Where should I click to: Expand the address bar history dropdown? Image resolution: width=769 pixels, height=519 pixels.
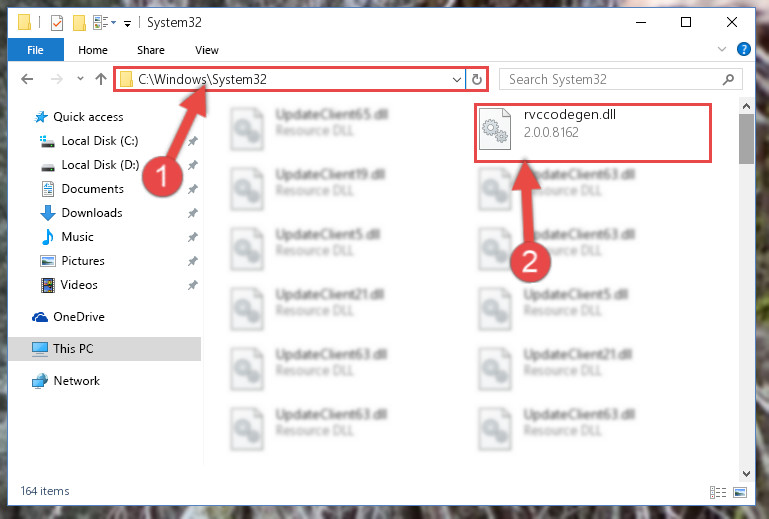457,79
